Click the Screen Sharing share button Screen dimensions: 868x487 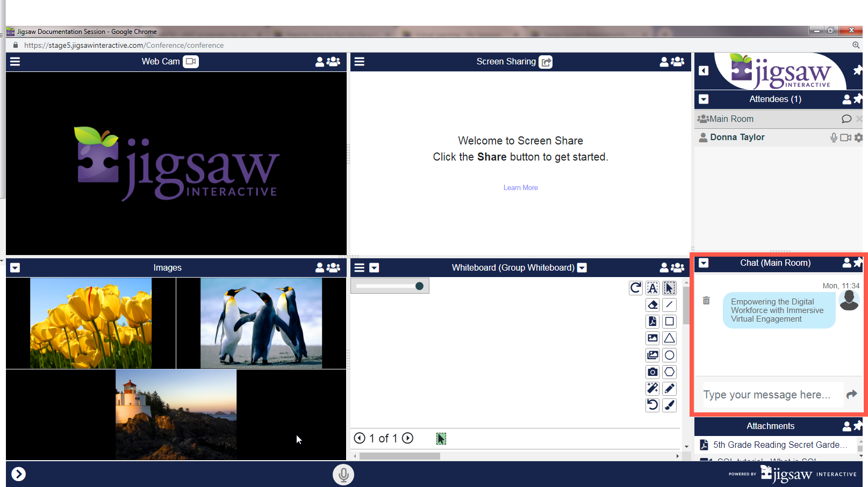546,62
